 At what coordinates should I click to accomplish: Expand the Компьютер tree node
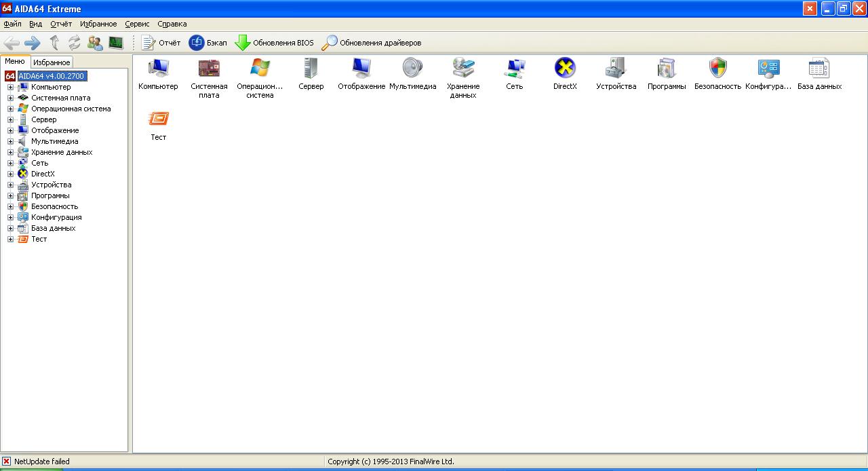pos(10,87)
